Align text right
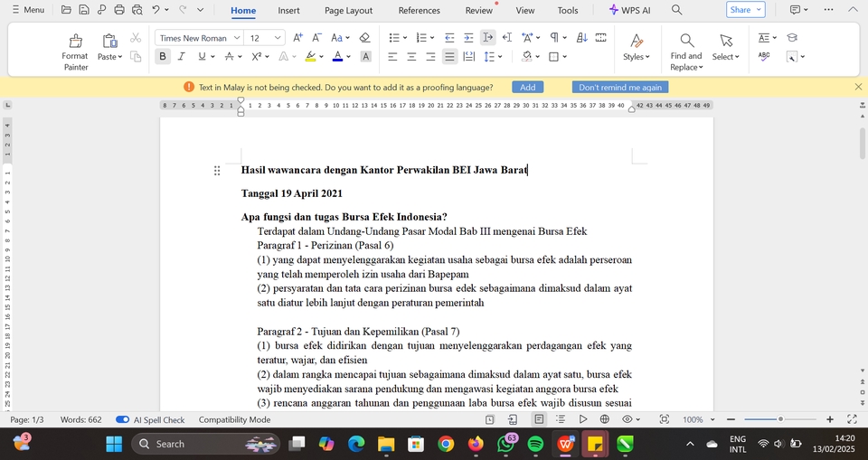 430,56
